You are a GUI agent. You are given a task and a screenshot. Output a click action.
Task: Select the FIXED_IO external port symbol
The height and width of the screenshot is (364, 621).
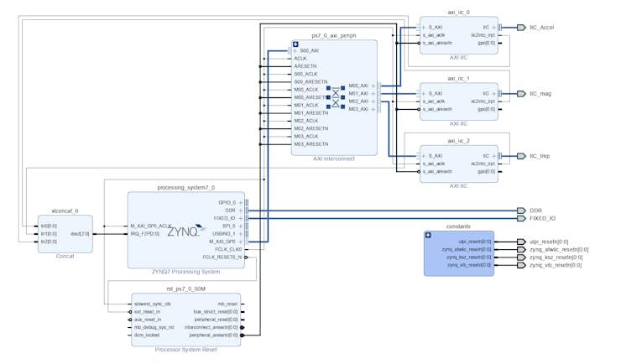coord(522,218)
